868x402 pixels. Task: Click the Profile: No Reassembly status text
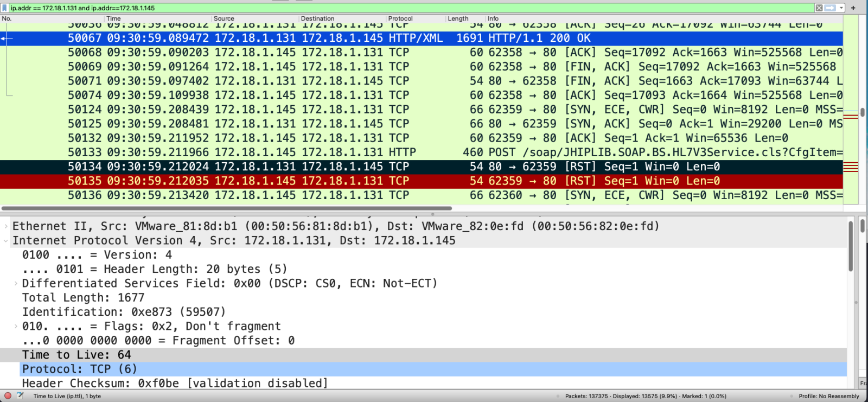click(828, 396)
